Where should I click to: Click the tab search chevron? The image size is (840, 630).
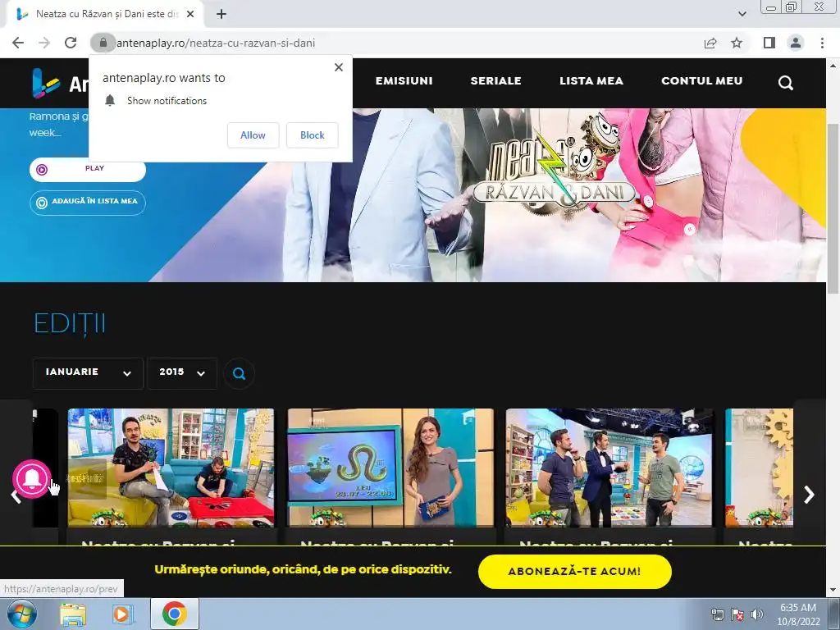(x=742, y=14)
